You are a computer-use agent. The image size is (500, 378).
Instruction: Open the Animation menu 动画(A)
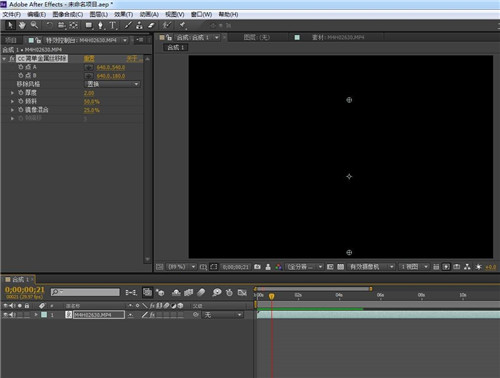[149, 14]
